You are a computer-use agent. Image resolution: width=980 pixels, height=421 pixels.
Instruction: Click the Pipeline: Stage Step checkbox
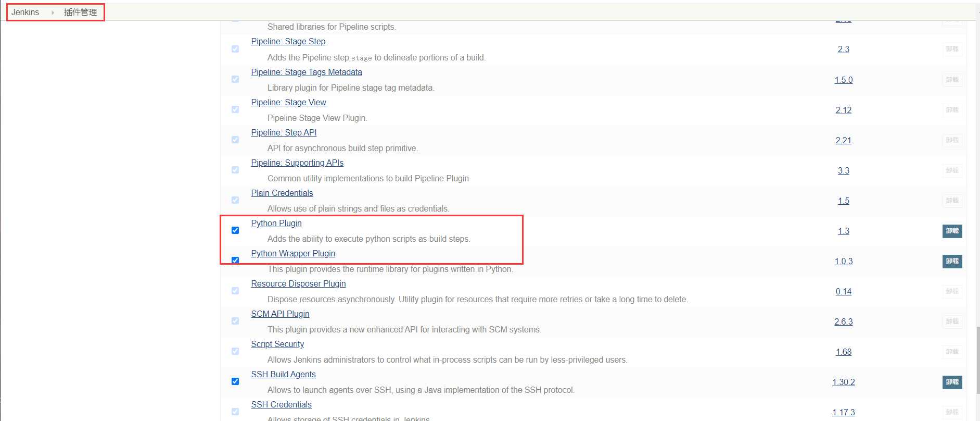[235, 49]
